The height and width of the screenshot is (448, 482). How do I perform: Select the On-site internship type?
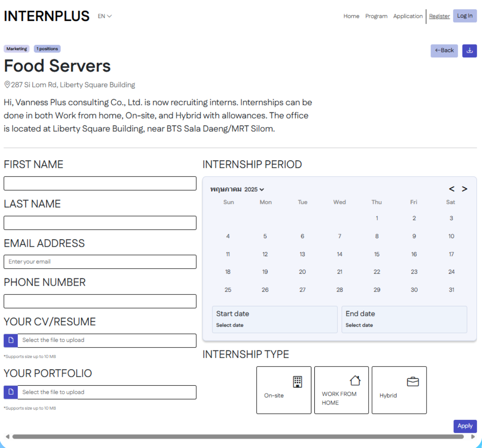pyautogui.click(x=284, y=390)
